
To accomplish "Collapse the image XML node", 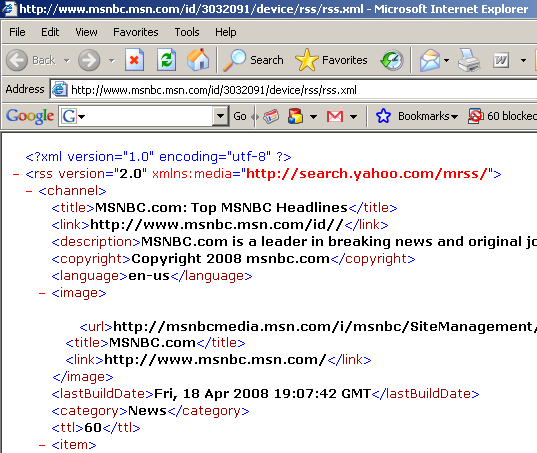I will point(42,293).
